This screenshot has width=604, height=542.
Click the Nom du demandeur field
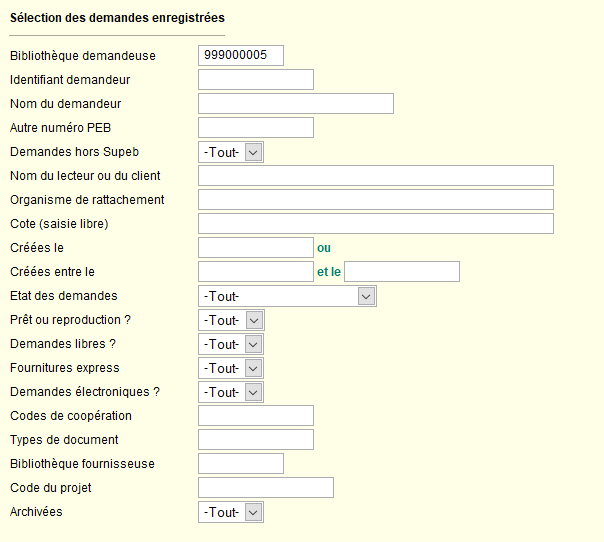pos(296,103)
